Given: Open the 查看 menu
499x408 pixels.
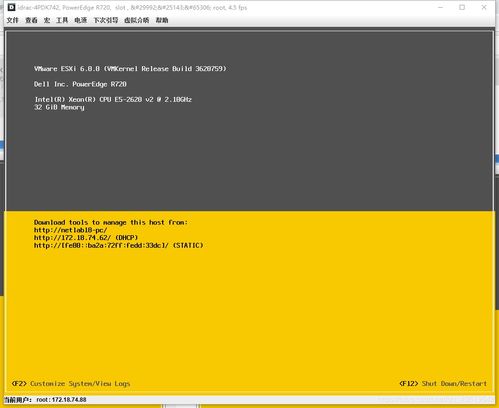Looking at the screenshot, I should click(x=31, y=20).
